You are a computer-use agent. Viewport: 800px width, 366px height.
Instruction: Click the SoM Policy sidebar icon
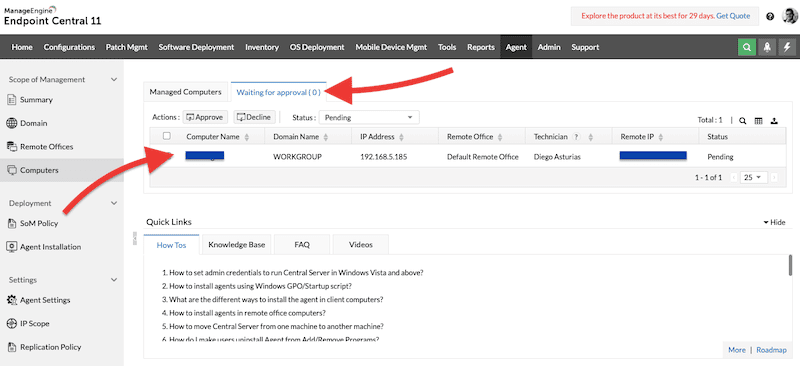(12, 224)
